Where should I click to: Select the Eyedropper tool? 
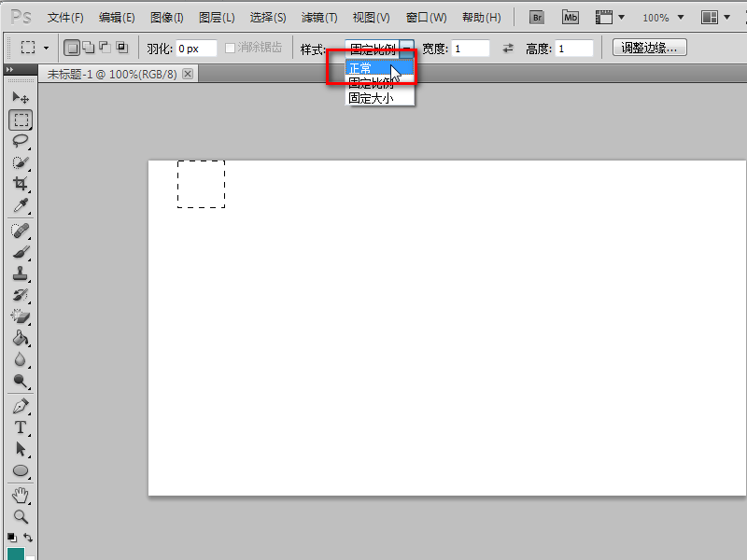(20, 205)
